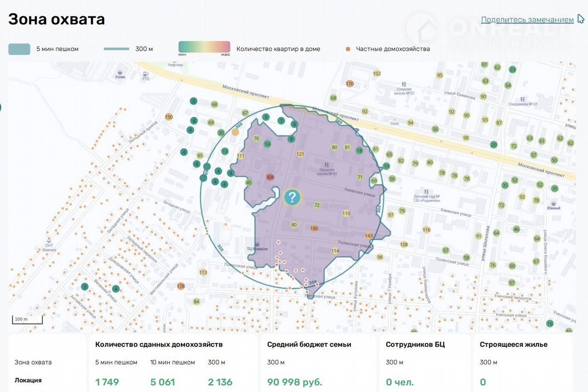Click the central question mark location marker
Screen dimensions: 588x392
292,197
